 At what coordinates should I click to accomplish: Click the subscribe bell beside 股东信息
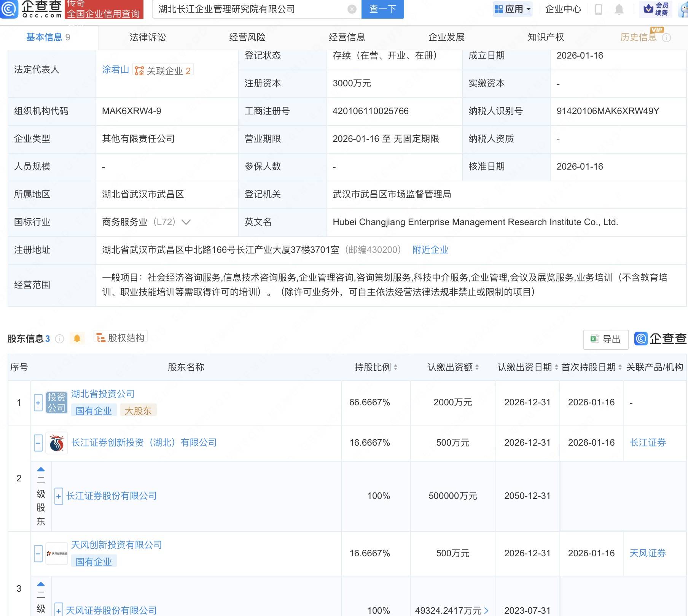(78, 338)
